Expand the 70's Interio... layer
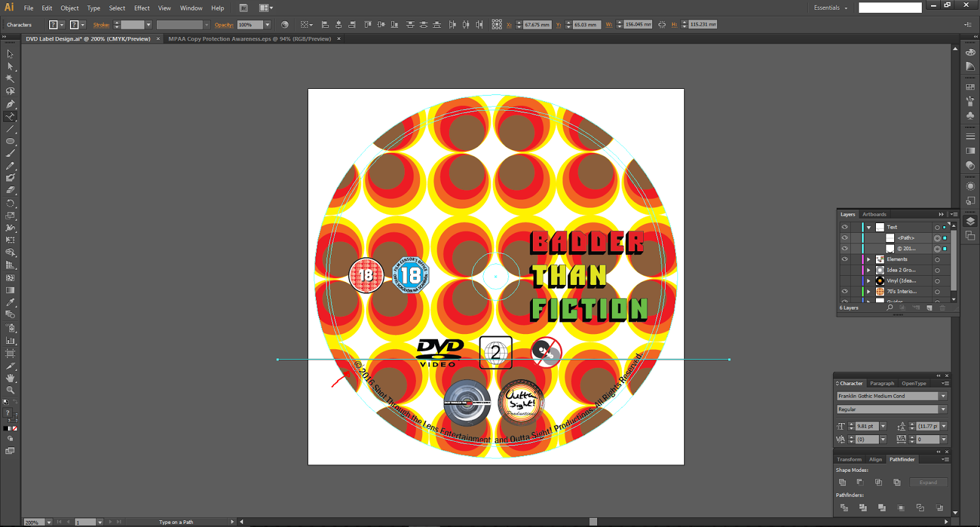The height and width of the screenshot is (527, 980). (x=869, y=292)
